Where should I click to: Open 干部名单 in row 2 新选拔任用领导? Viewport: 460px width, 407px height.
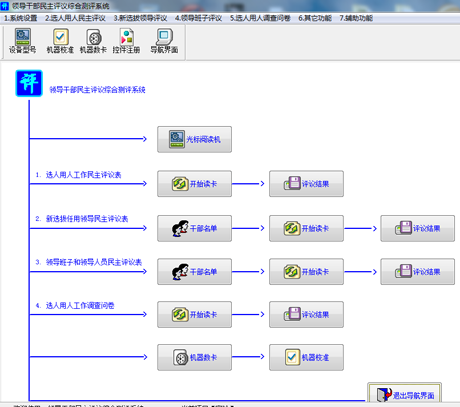click(195, 228)
